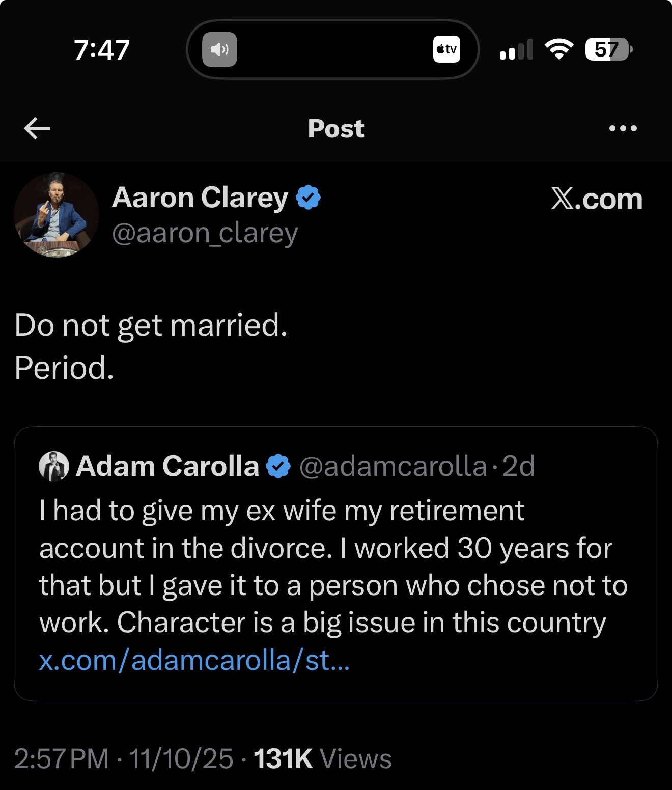This screenshot has width=672, height=790.
Task: Tap Aaron Clarey's blue verified badge
Action: point(308,197)
